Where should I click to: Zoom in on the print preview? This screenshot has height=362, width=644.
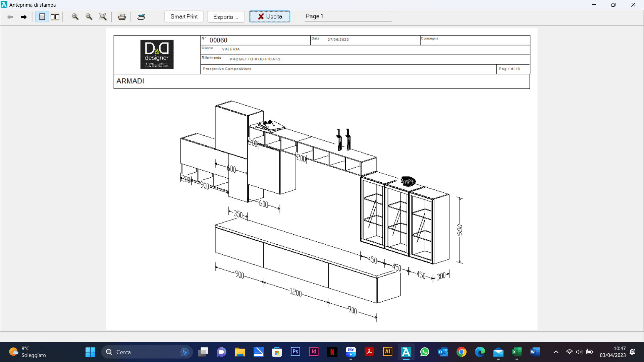75,17
